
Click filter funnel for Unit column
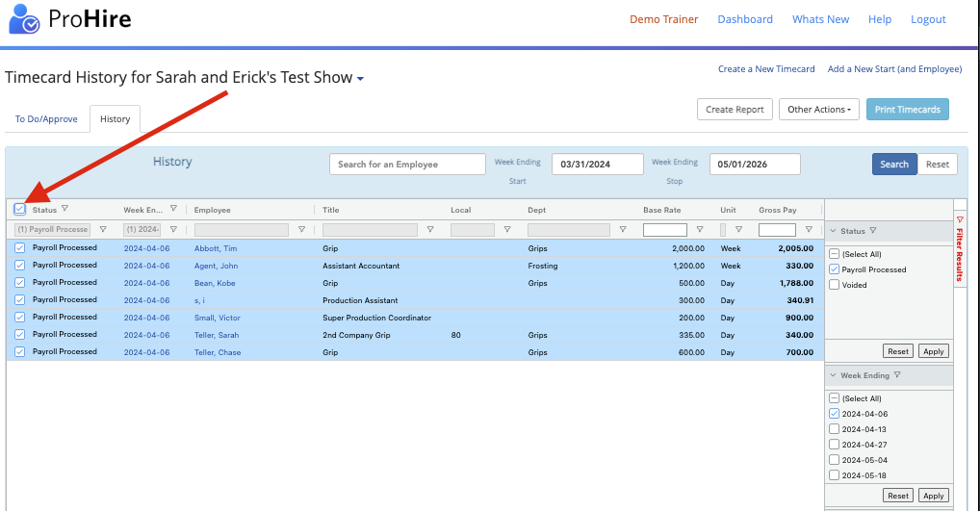point(738,229)
